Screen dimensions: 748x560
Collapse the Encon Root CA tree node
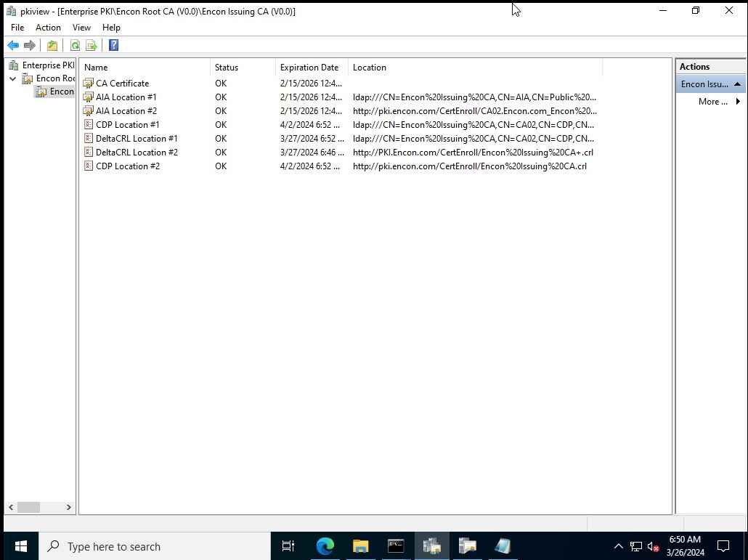pos(12,78)
